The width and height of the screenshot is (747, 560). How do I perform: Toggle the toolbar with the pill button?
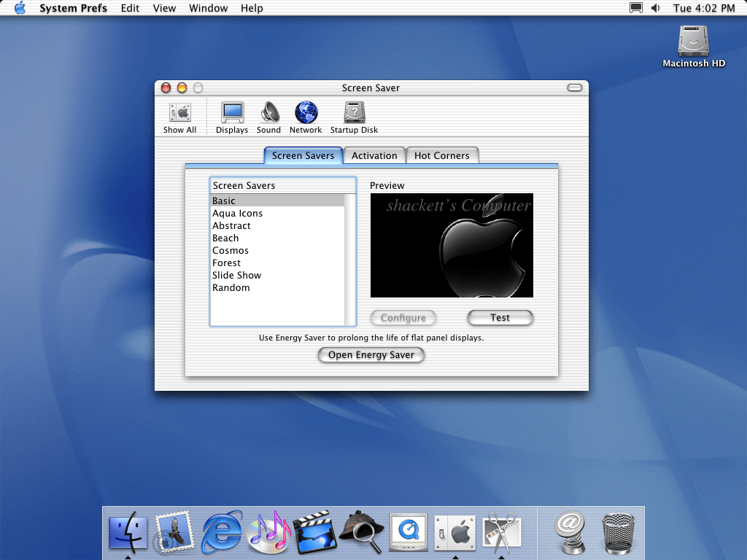tap(575, 87)
